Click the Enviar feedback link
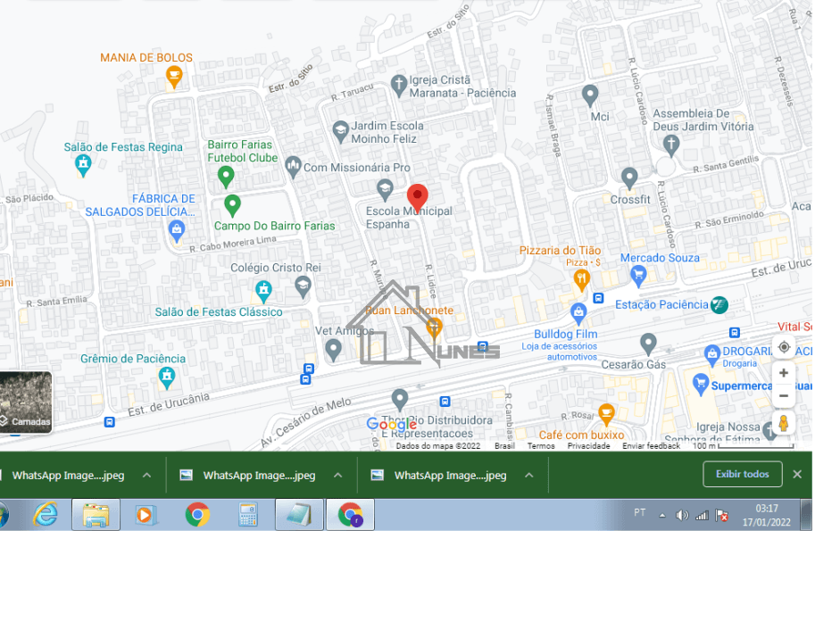Screen dimensions: 840x630 [x=651, y=445]
